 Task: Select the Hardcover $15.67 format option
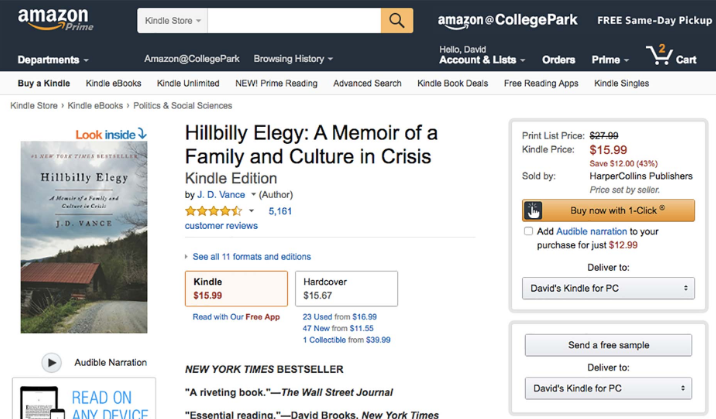345,289
